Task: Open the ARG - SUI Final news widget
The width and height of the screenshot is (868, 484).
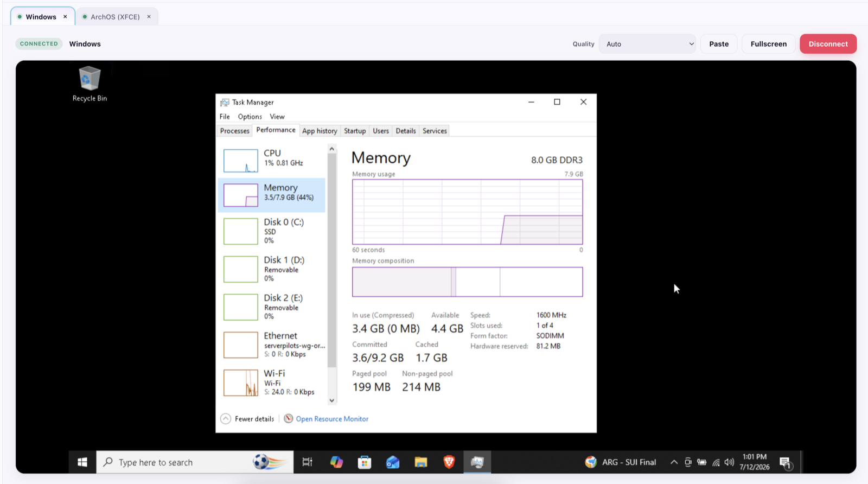Action: click(x=621, y=462)
